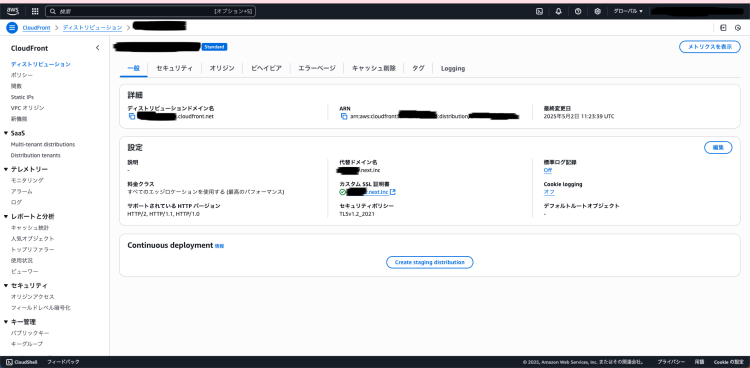The width and height of the screenshot is (750, 368).
Task: Open キャッシュ統計 in sidebar
Action: (x=30, y=228)
